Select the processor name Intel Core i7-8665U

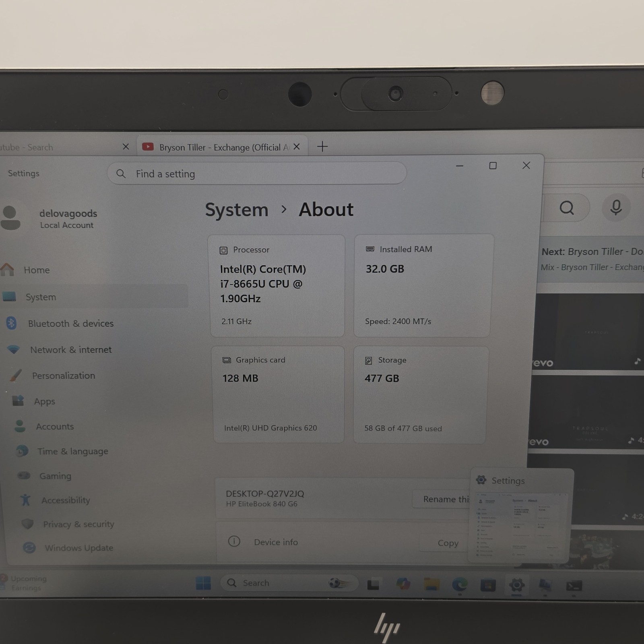[x=263, y=284]
